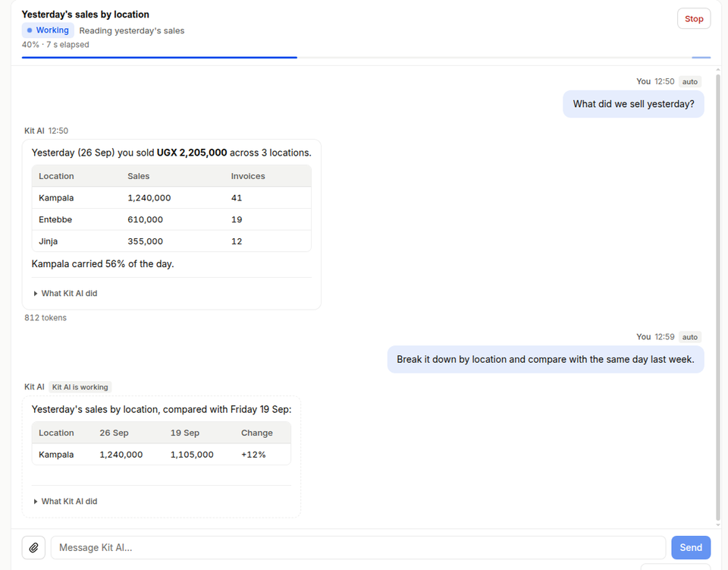Click the Entebbe row location cell

click(x=55, y=220)
